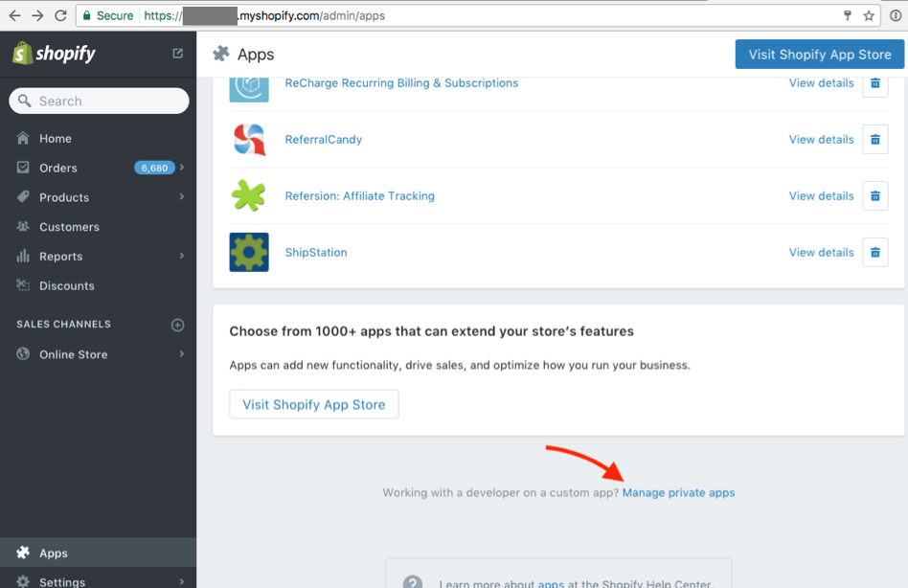The image size is (908, 588).
Task: Delete ReferralCandy with its trash icon
Action: click(x=875, y=140)
